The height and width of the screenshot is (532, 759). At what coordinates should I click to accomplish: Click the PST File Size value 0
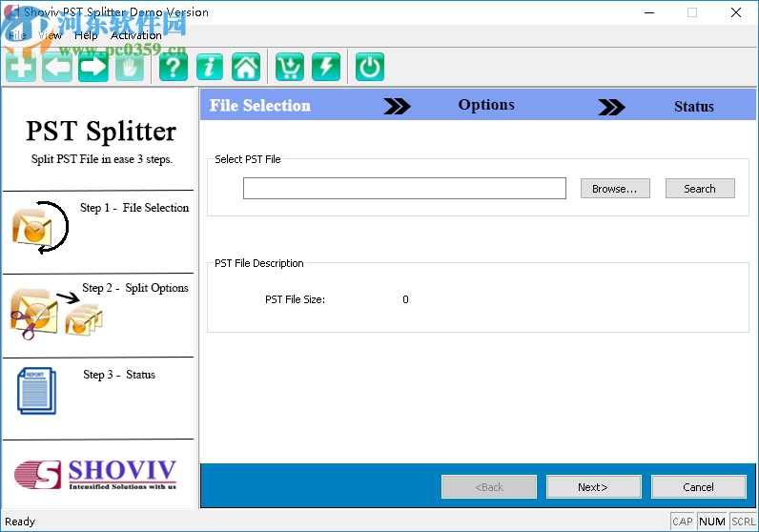[x=405, y=299]
